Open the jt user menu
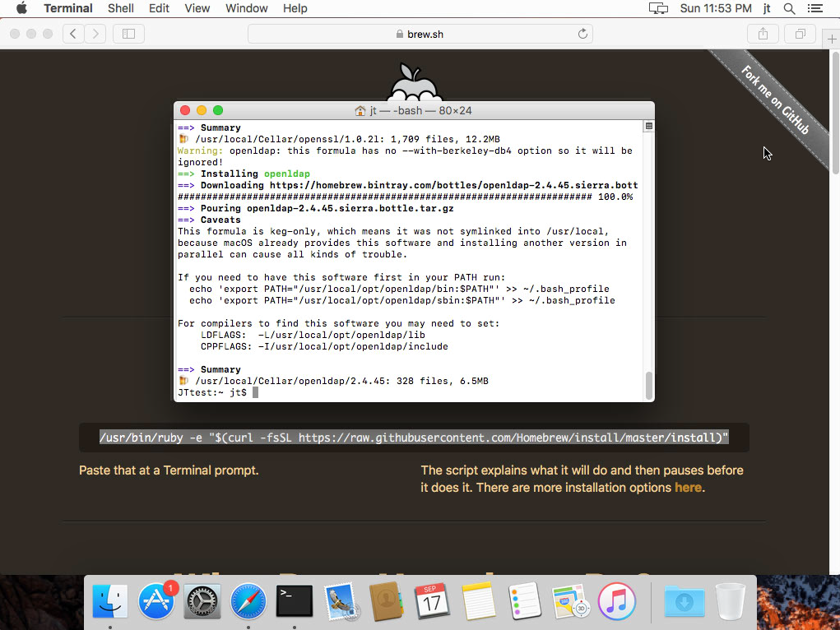 767,8
